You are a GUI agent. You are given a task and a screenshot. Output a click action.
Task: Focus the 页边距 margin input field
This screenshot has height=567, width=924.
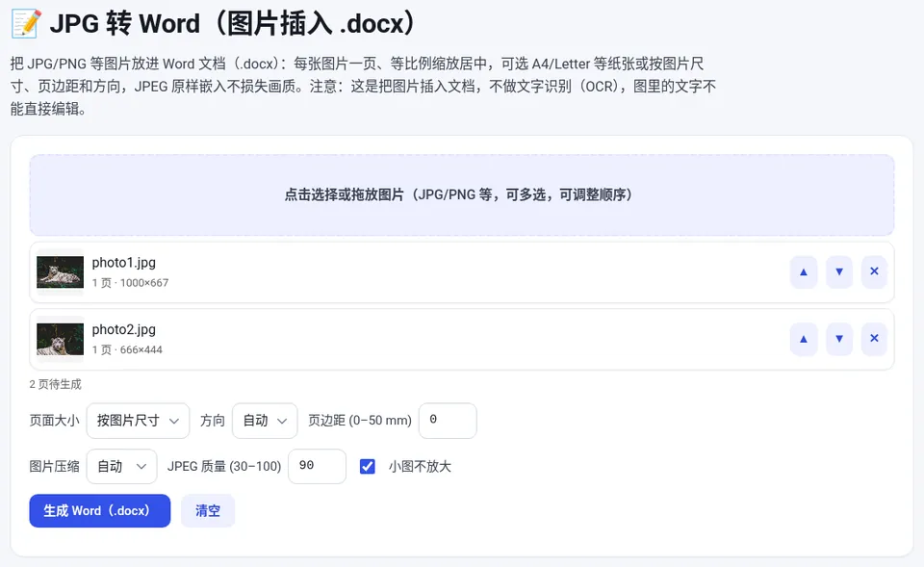(448, 421)
